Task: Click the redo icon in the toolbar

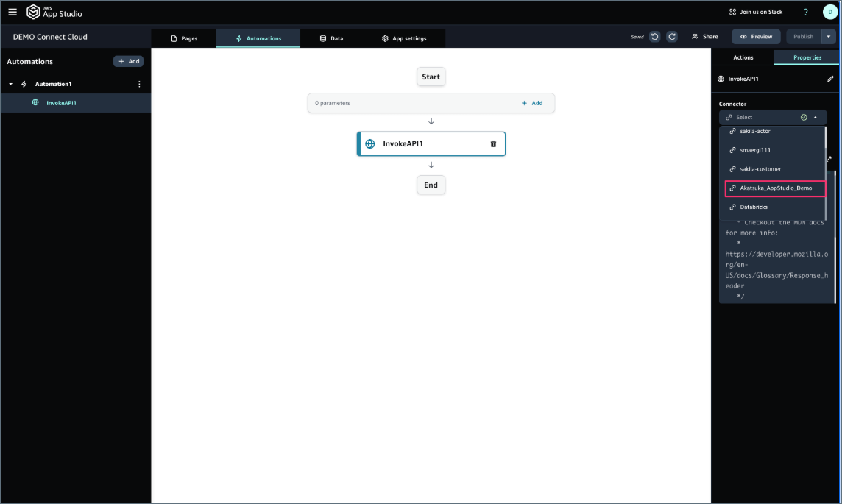Action: (671, 36)
